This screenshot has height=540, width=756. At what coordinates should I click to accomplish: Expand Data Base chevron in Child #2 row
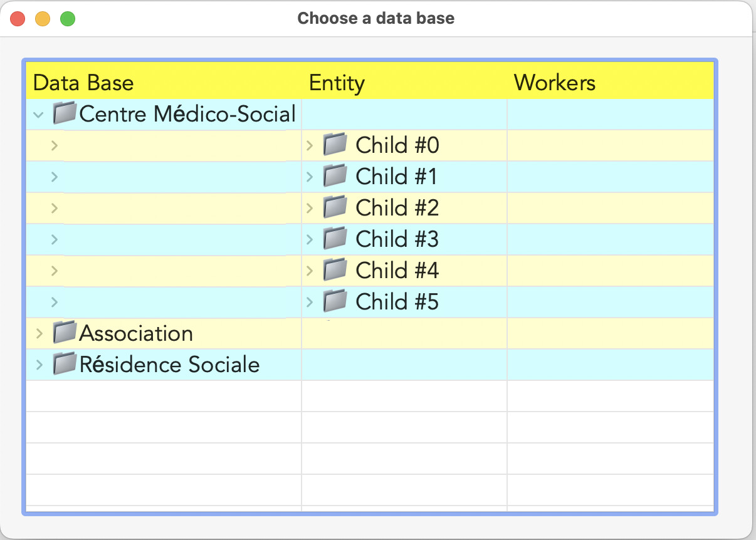point(55,208)
